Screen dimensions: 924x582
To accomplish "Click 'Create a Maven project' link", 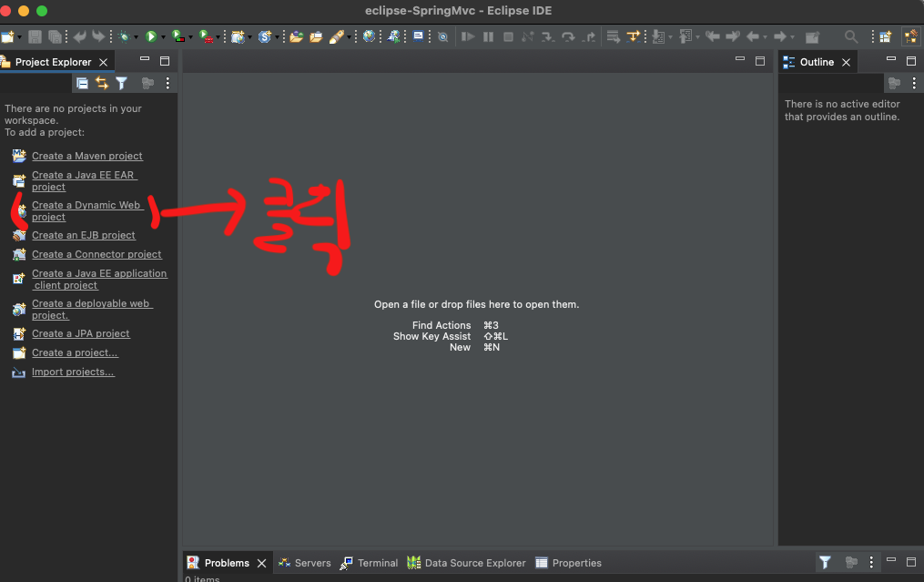I will click(87, 156).
